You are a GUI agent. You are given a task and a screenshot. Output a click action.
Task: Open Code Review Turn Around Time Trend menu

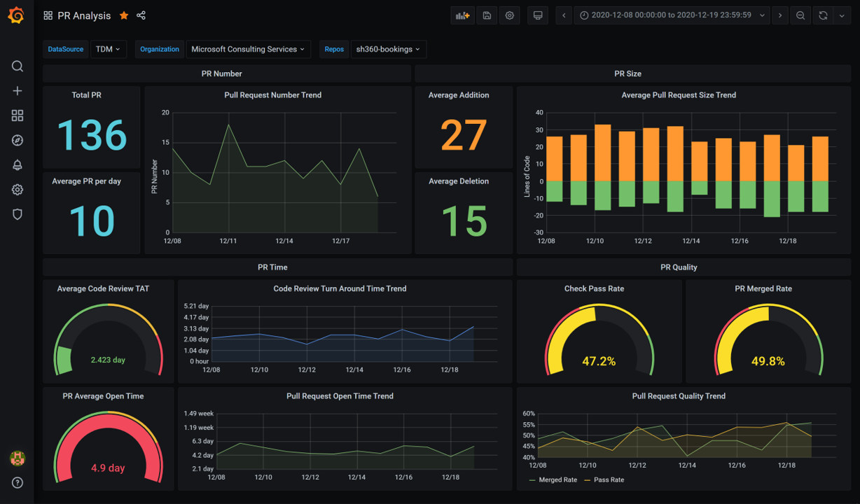[340, 288]
